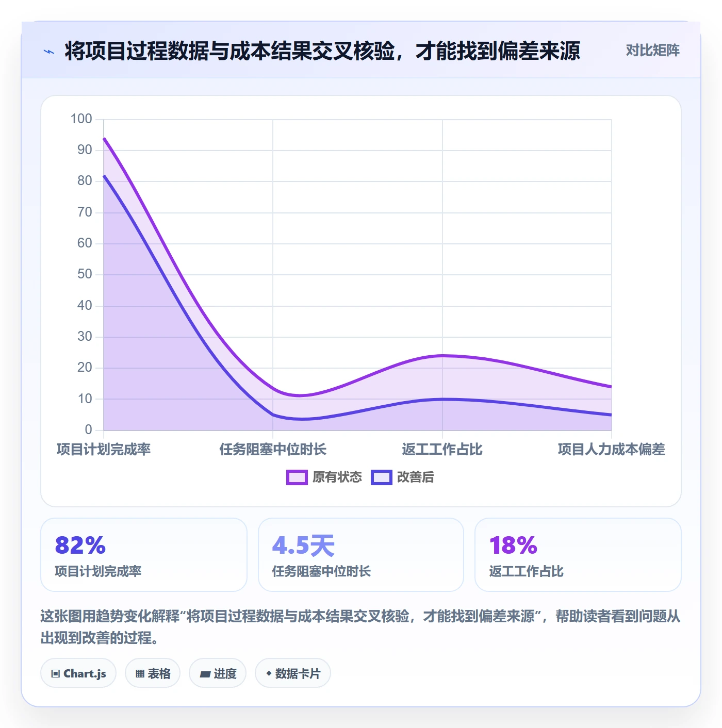Select the 进度 tag chip

[218, 673]
